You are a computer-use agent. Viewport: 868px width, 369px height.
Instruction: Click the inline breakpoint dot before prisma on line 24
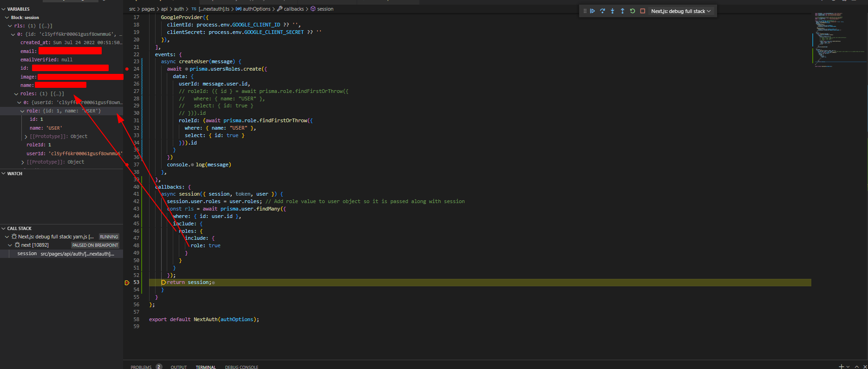187,69
